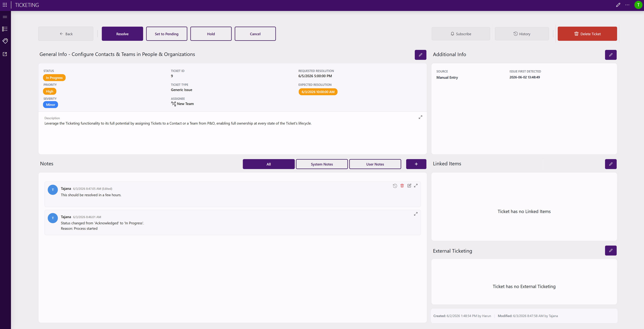
Task: Set the ticket to Pending
Action: click(x=167, y=34)
